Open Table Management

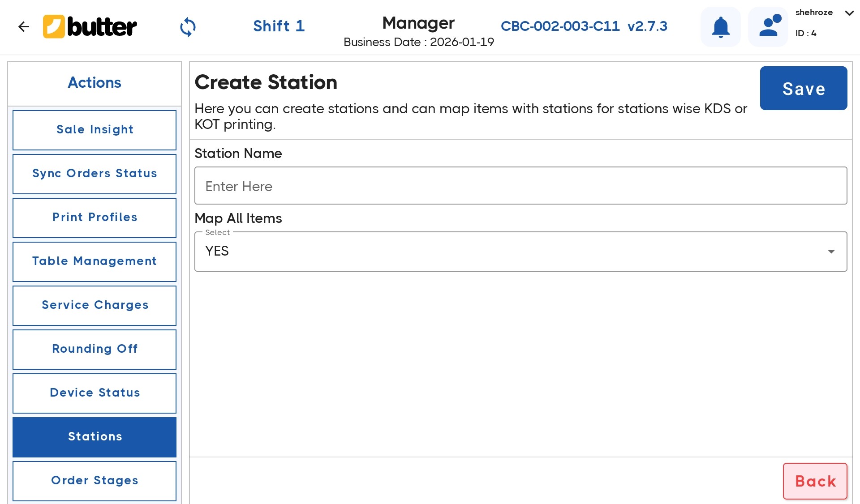pyautogui.click(x=95, y=261)
